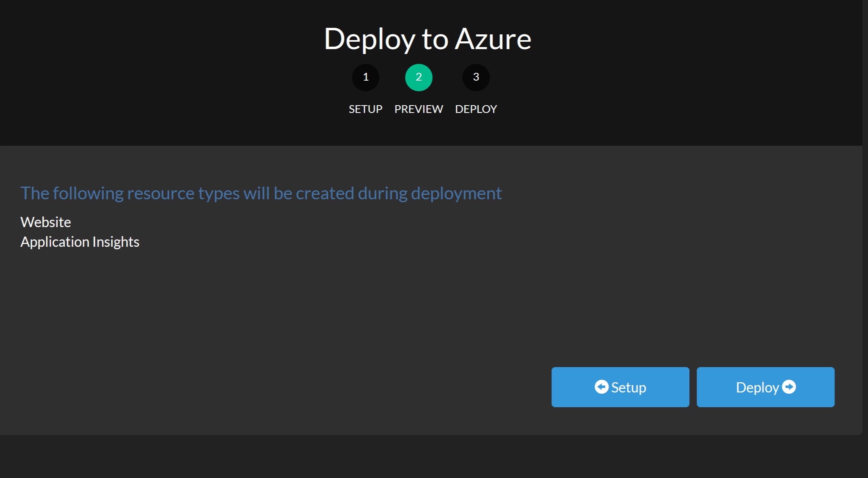This screenshot has width=868, height=478.
Task: Click the Deploy to Azure heading
Action: coord(427,39)
